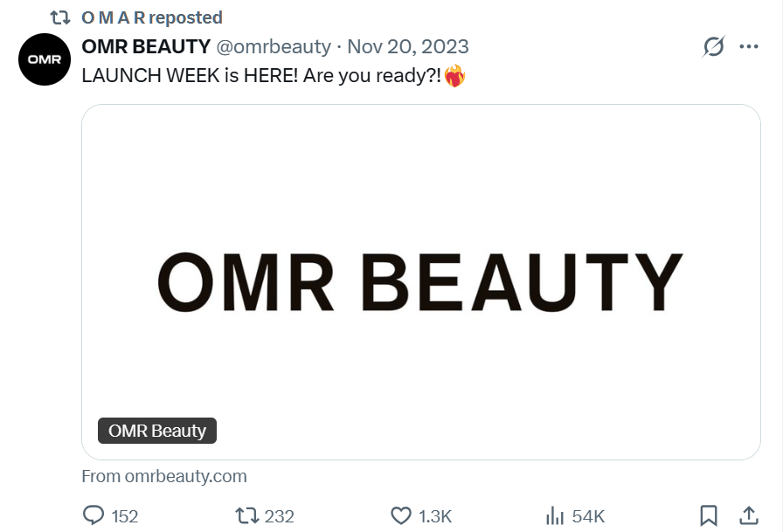Click the fire heart emoji in the post
Image resolution: width=783 pixels, height=532 pixels.
tap(454, 76)
